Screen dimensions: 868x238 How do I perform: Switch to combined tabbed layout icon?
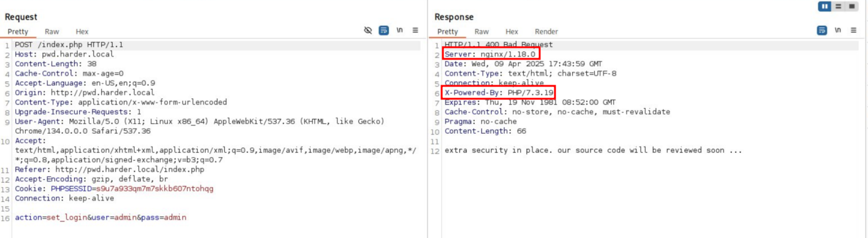tap(851, 6)
